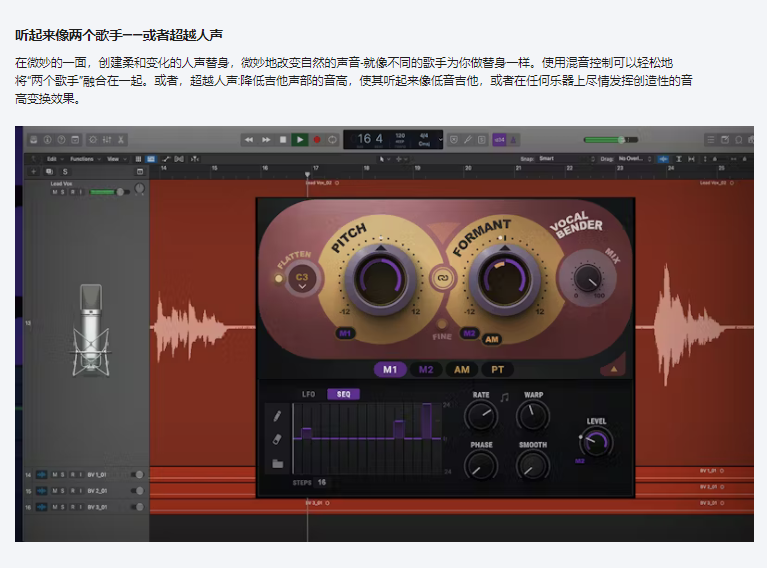Adjust the master volume slider
This screenshot has height=568, width=767.
[x=610, y=140]
